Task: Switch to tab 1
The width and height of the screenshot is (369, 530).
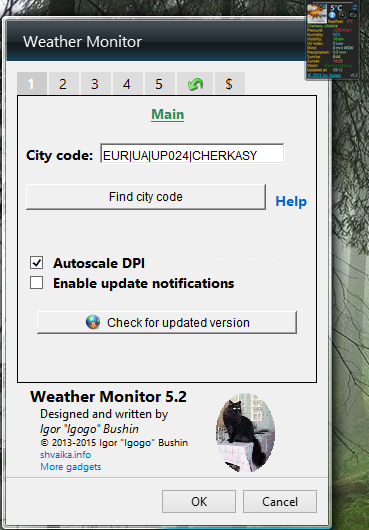Action: pos(31,83)
